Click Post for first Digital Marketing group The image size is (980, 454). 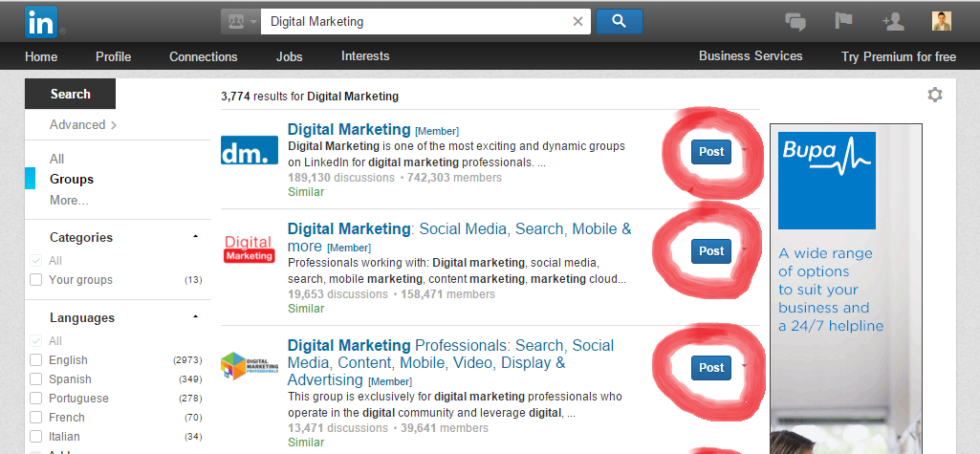pyautogui.click(x=711, y=151)
